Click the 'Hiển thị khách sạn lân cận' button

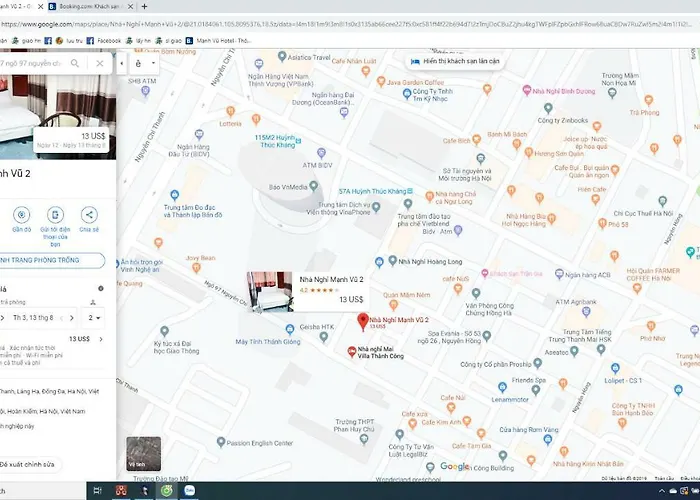(x=456, y=61)
